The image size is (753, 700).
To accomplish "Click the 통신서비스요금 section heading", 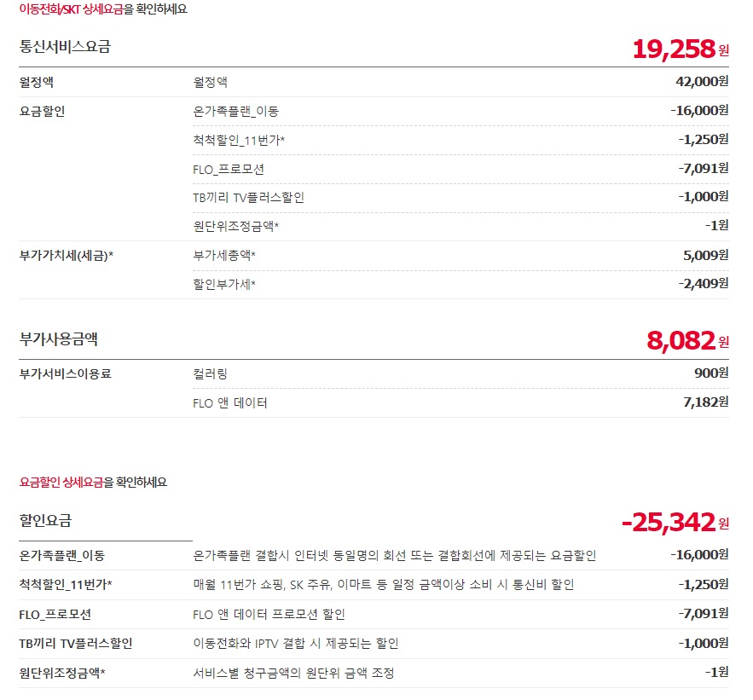I will click(65, 47).
